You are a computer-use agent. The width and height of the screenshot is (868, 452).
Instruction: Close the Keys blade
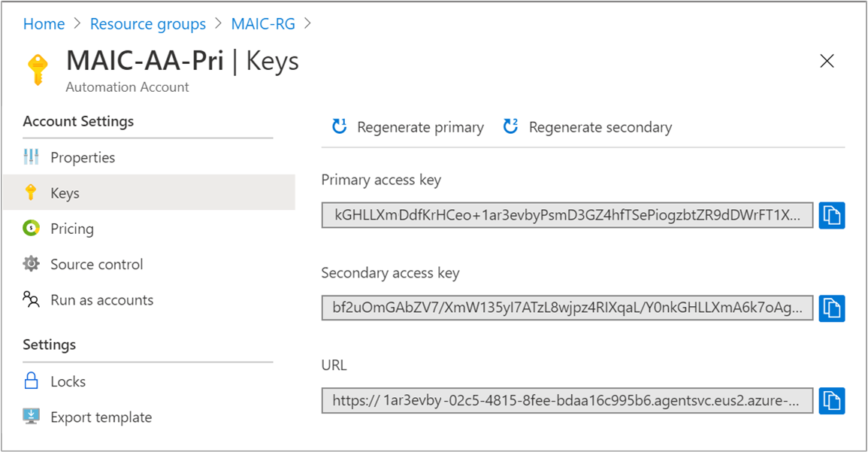coord(827,61)
